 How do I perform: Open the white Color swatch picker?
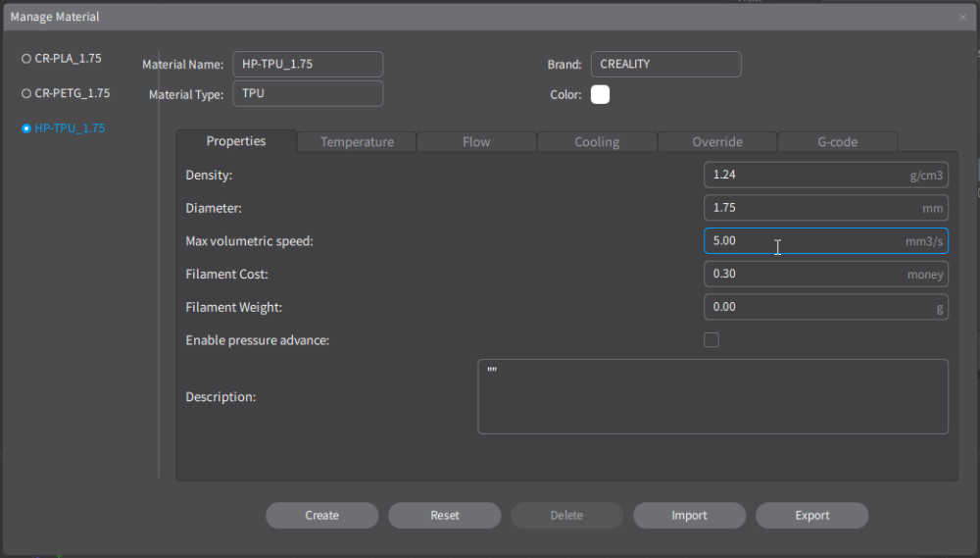(600, 94)
